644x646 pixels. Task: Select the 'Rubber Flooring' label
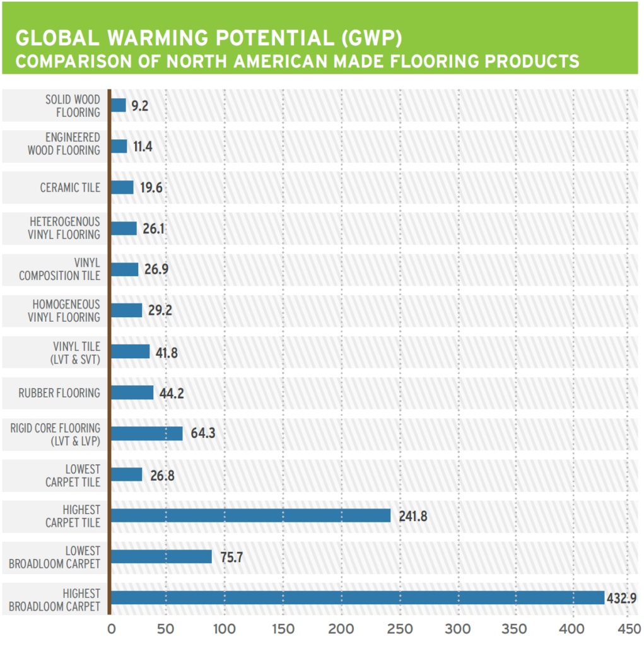point(59,393)
